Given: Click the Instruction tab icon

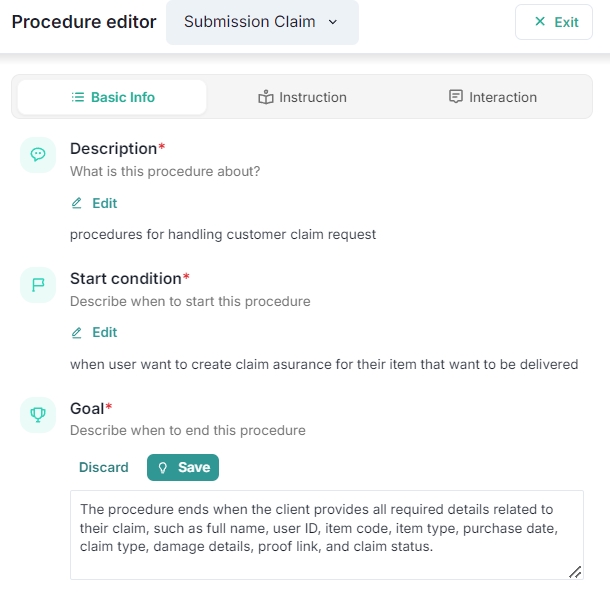Looking at the screenshot, I should (x=265, y=97).
